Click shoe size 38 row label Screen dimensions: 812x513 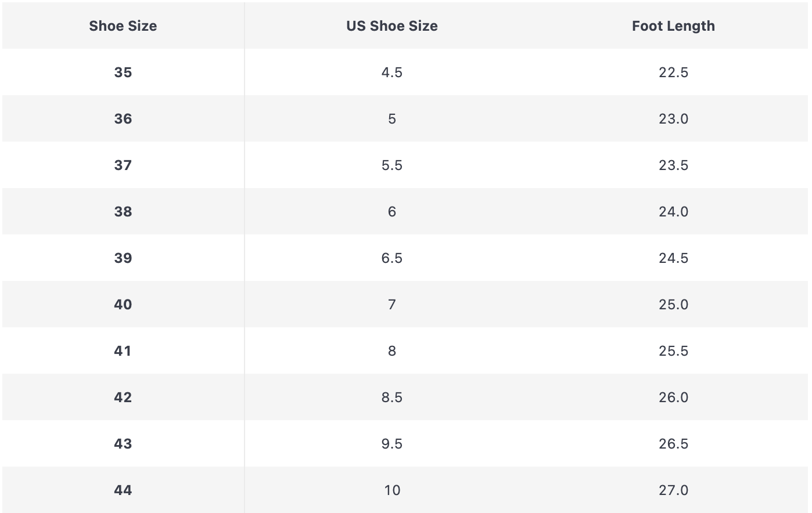coord(123,212)
